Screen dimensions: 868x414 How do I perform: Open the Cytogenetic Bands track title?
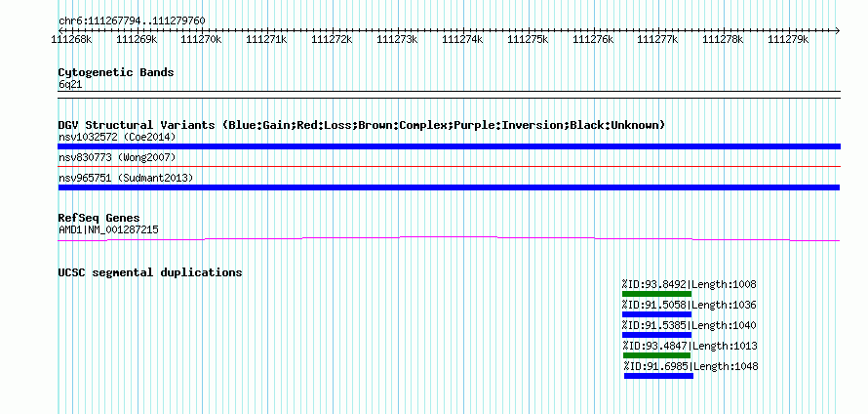point(116,72)
